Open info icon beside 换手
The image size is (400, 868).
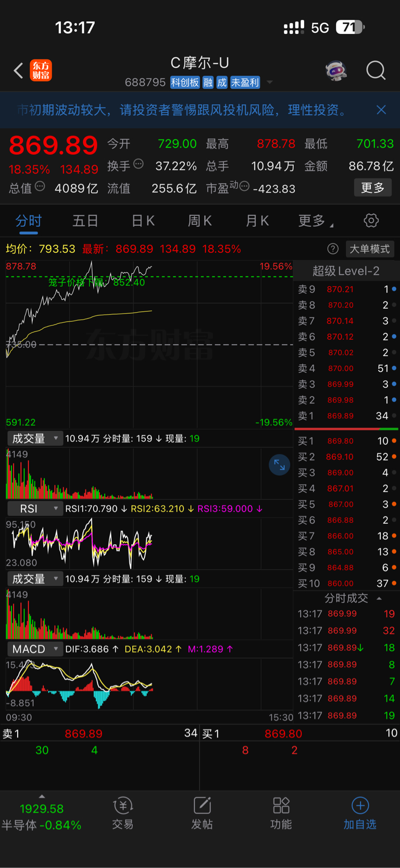[139, 164]
